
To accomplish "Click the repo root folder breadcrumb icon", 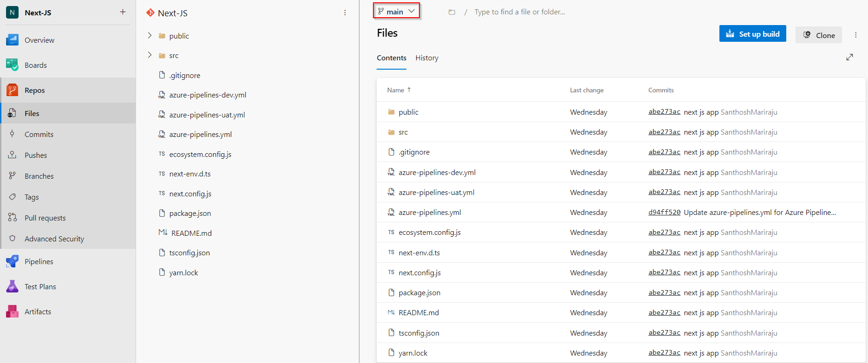I will click(452, 12).
